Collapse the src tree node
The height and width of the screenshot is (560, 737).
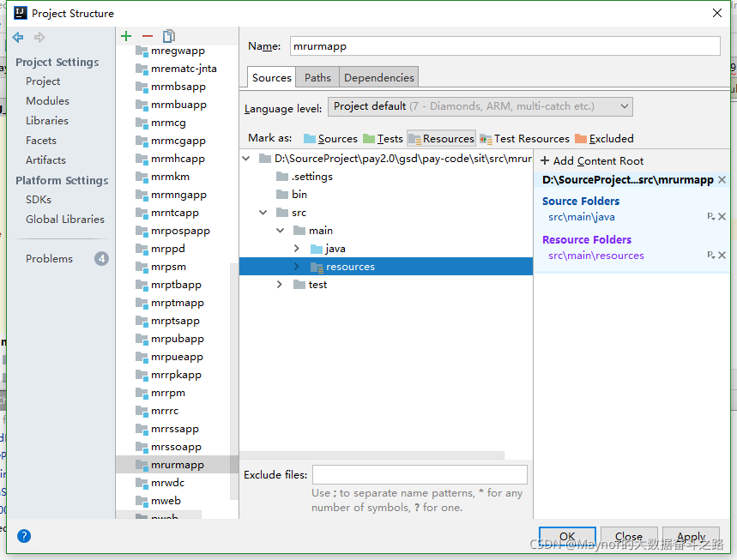click(x=263, y=212)
